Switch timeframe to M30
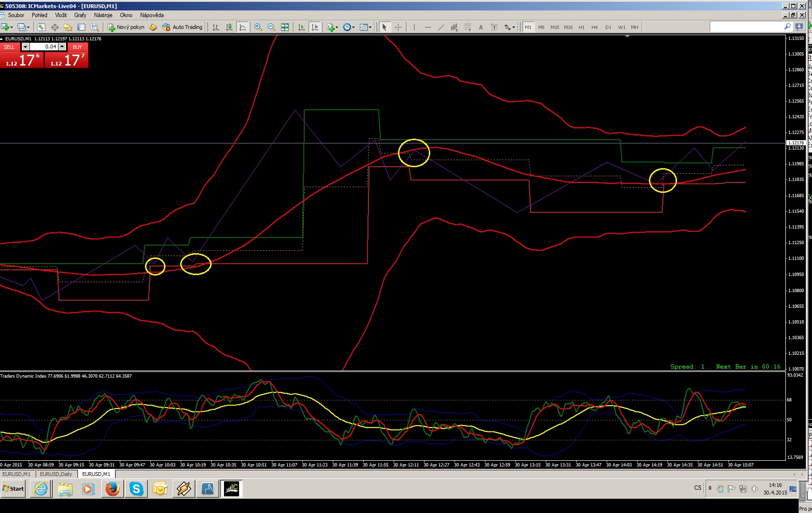The height and width of the screenshot is (513, 812). [x=568, y=27]
